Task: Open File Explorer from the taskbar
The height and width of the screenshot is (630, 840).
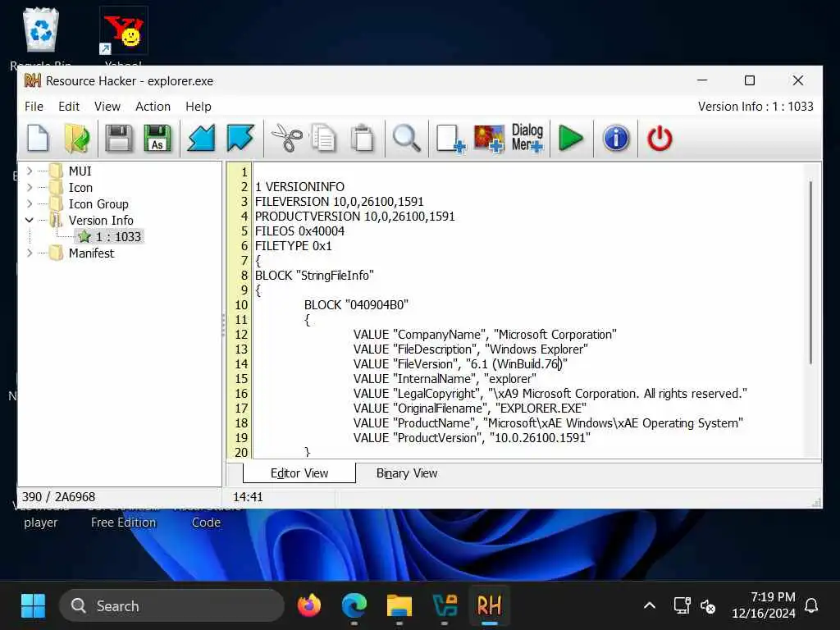Action: click(x=399, y=606)
